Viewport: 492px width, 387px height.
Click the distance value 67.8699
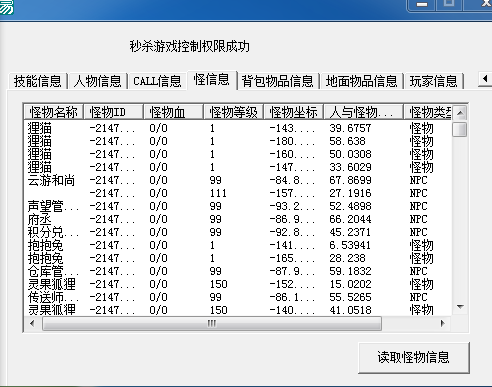click(350, 180)
